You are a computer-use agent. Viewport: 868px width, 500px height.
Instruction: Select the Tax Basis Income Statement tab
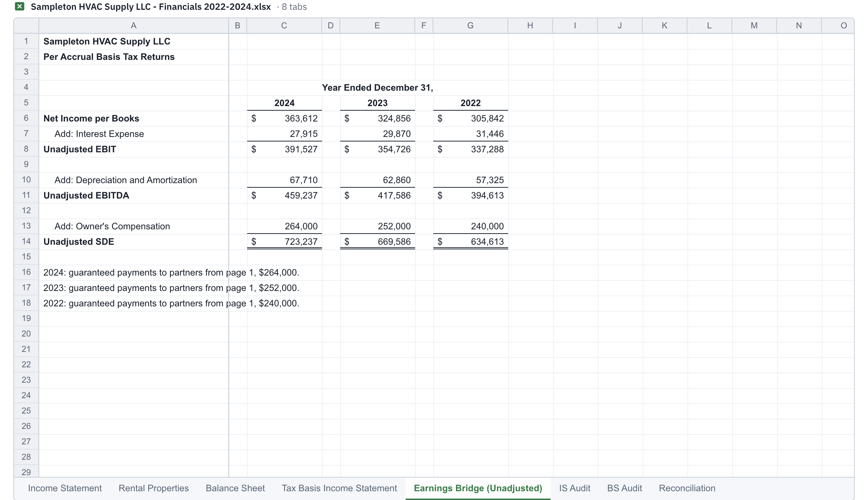(339, 488)
